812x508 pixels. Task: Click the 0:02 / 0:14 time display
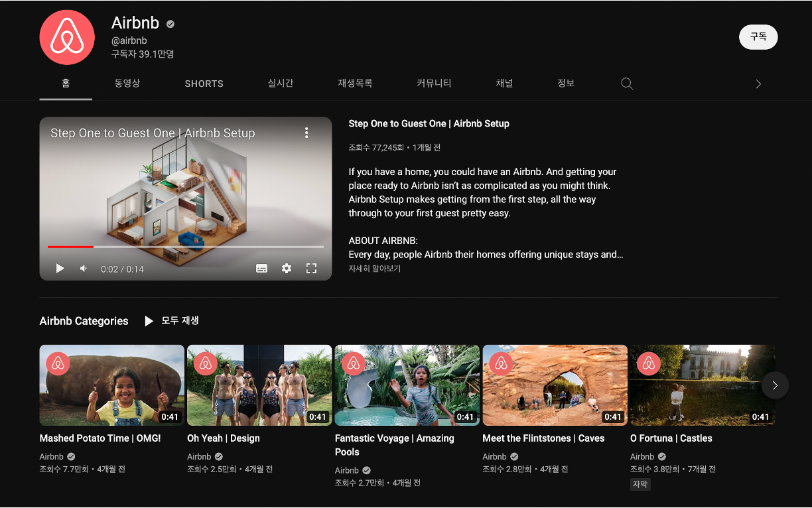tap(122, 269)
